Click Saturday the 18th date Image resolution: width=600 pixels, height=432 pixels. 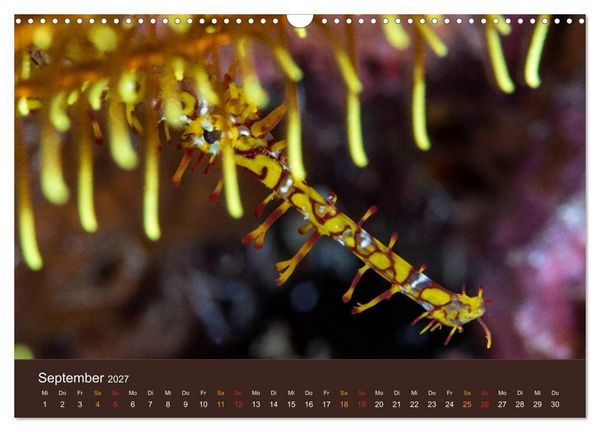click(x=344, y=404)
